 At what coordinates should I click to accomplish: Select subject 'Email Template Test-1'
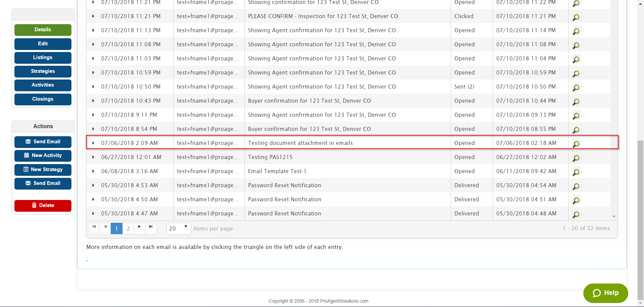coord(277,171)
